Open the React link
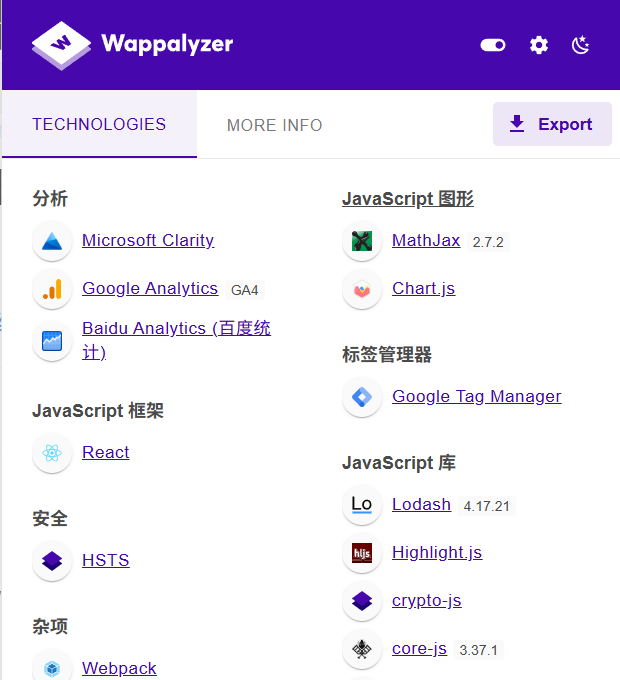 106,452
